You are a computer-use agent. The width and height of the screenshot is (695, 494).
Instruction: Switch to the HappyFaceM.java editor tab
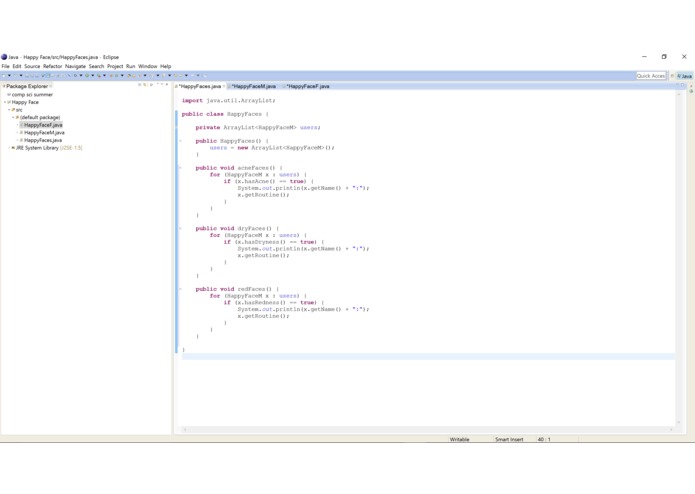click(254, 86)
